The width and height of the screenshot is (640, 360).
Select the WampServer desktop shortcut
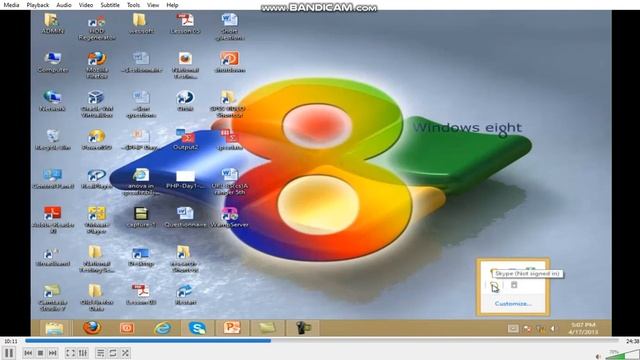[x=230, y=217]
